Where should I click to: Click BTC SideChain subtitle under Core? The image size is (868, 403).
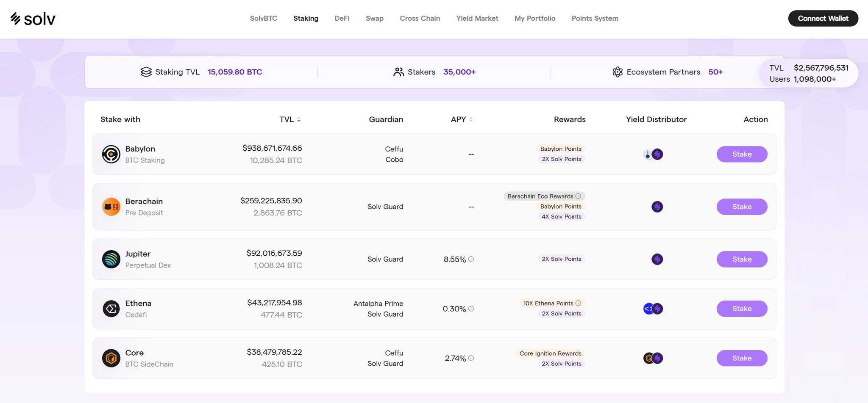[x=149, y=364]
